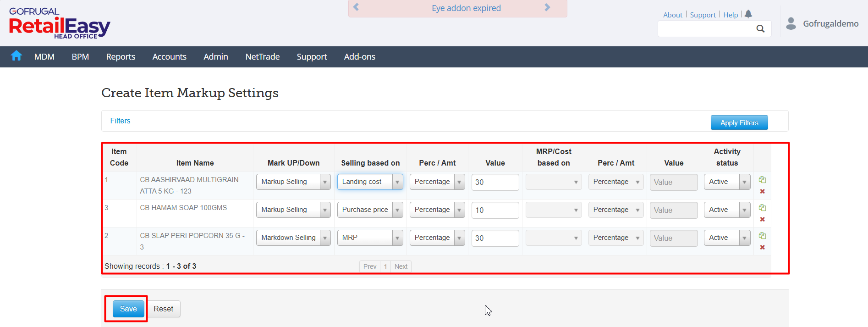This screenshot has width=868, height=327.
Task: Click the home icon in navigation bar
Action: 16,56
